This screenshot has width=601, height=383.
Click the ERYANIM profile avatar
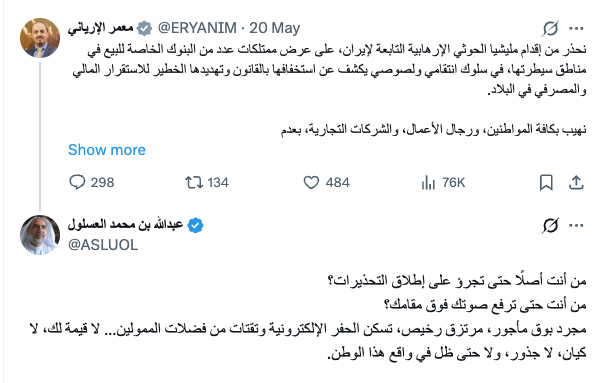coord(40,38)
